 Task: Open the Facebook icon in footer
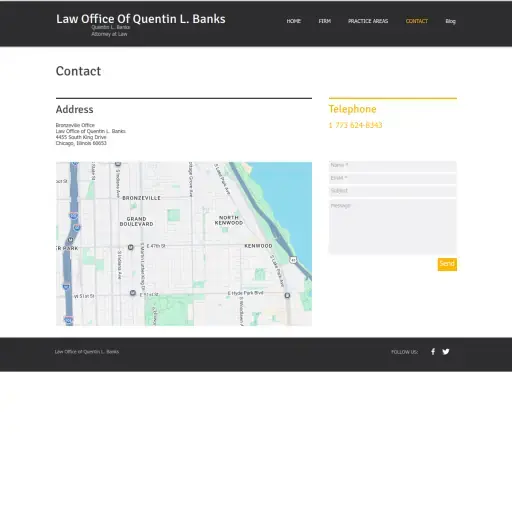(433, 351)
